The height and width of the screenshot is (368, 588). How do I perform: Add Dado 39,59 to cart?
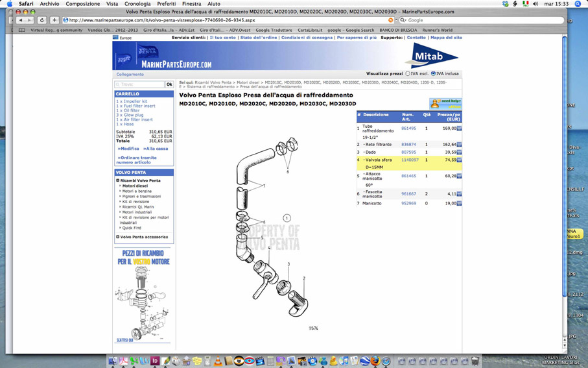pyautogui.click(x=459, y=153)
